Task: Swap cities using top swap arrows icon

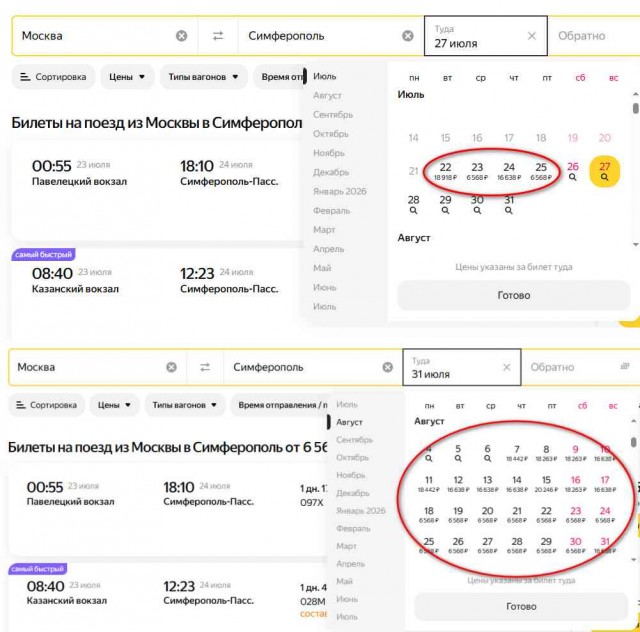Action: click(218, 36)
